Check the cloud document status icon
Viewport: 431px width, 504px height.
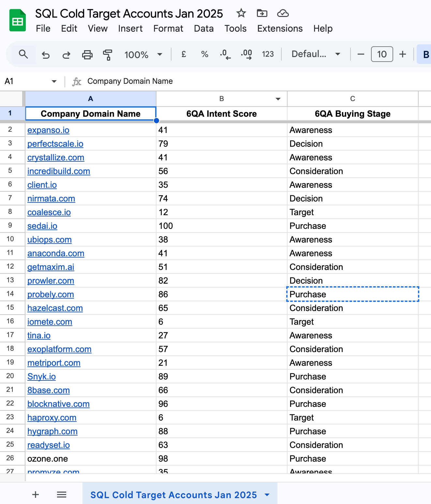[x=283, y=13]
